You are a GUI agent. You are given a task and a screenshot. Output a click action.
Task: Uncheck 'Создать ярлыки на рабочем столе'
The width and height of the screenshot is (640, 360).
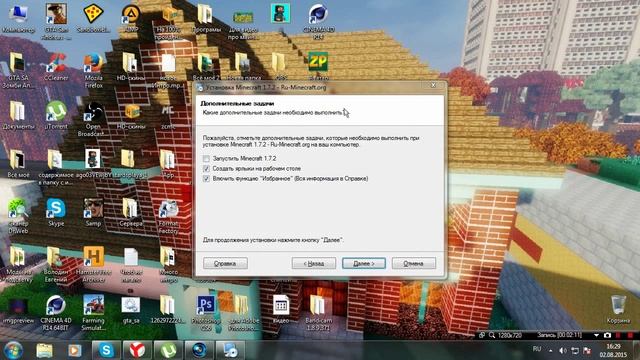[x=206, y=169]
